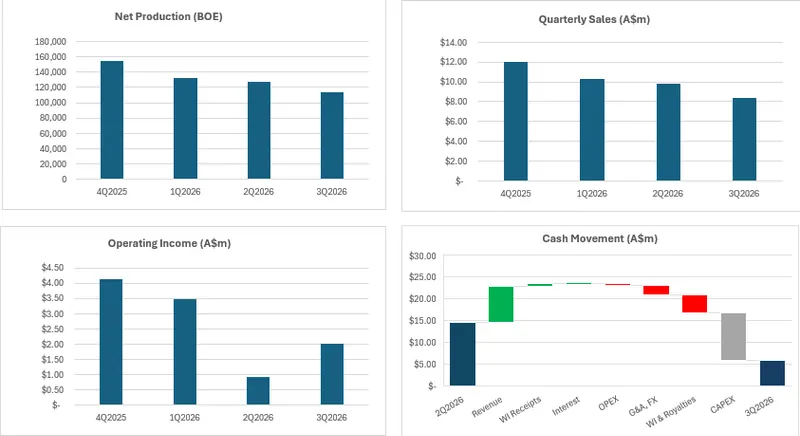Select the 1Q2026 bar in Quarterly Sales chart
Screen dimensions: 800x436
pos(592,130)
